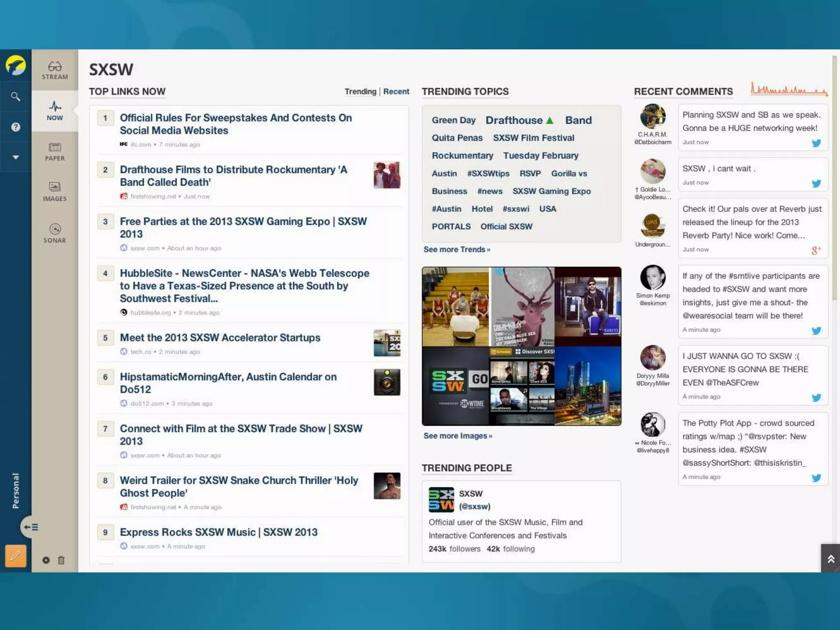Click the orange compose pencil button
Screen dimensions: 840x630
[x=16, y=556]
